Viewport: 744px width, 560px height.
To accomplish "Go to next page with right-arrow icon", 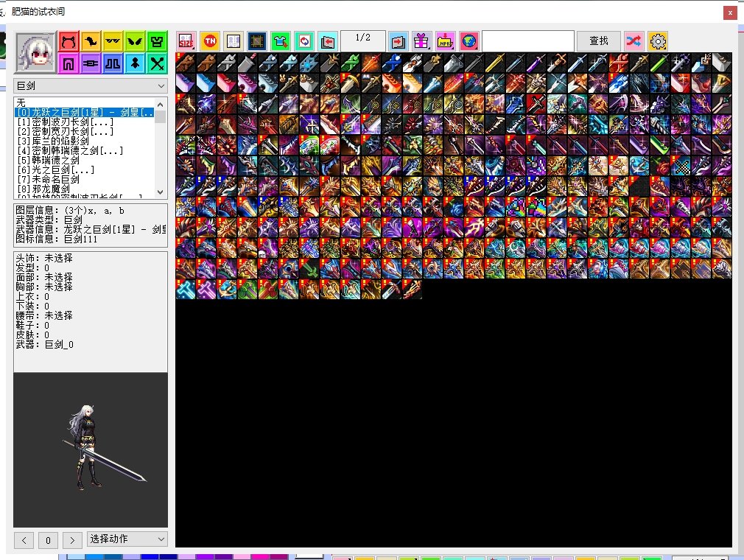I will coord(398,41).
